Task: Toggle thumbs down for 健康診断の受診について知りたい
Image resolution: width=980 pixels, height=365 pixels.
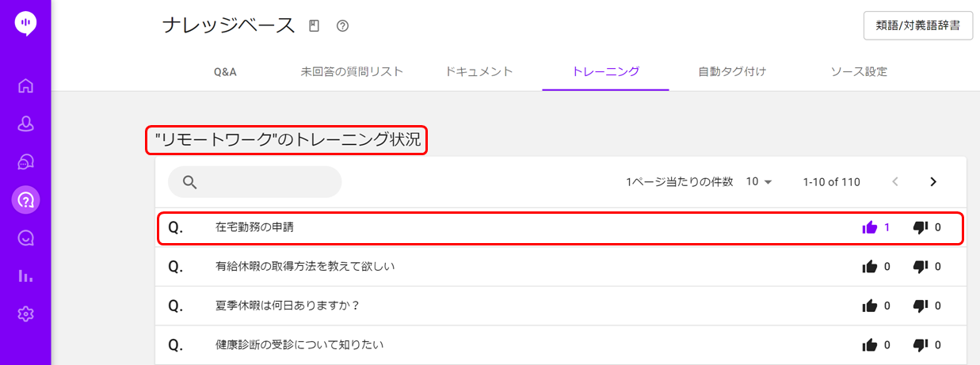Action: 920,345
